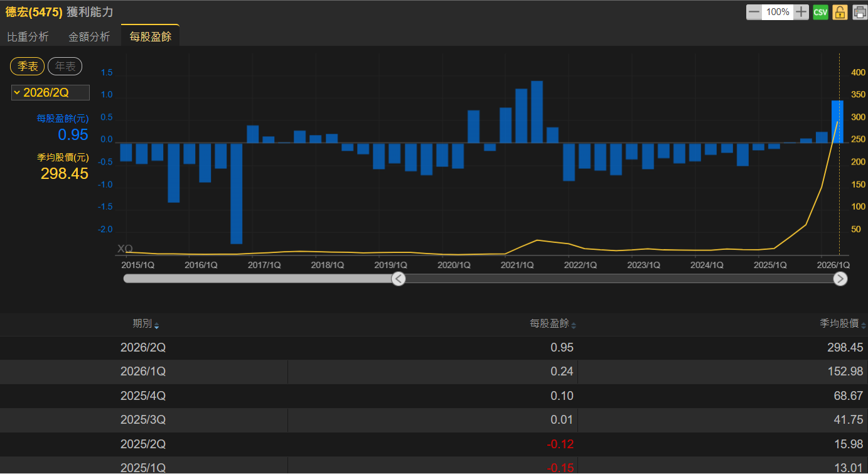Image resolution: width=868 pixels, height=474 pixels.
Task: Click the 2023/1Q label on chart axis
Action: [644, 265]
